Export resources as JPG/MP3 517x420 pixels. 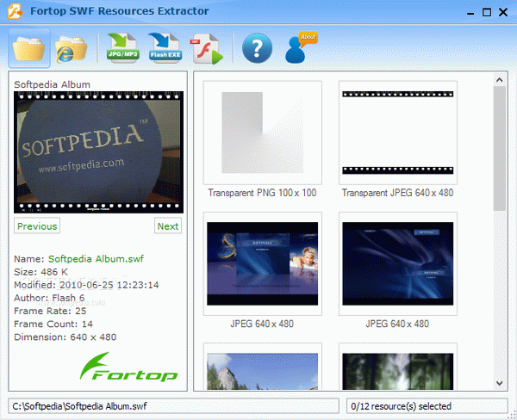coord(122,47)
